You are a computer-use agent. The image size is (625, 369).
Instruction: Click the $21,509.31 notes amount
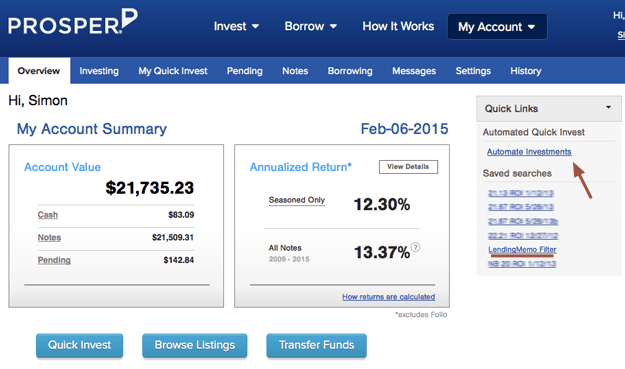(173, 237)
